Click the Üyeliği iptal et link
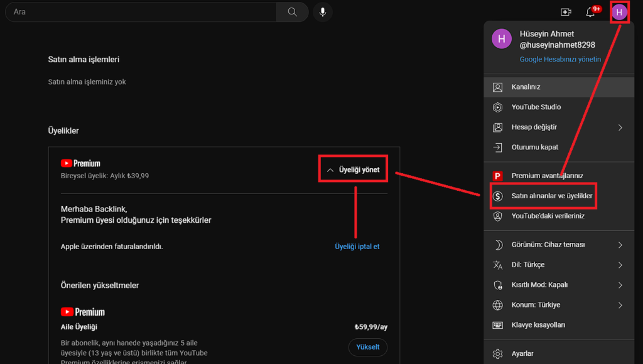Viewport: 643px width, 364px height. (357, 246)
